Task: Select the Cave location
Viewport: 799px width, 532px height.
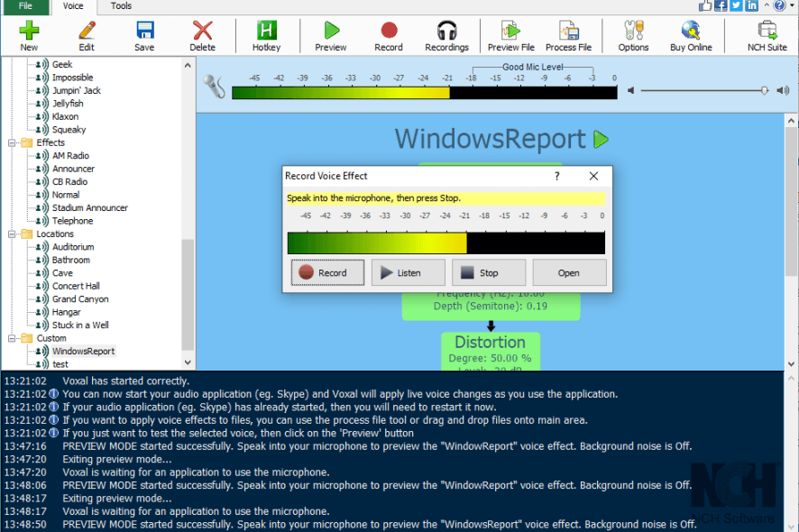Action: tap(62, 273)
